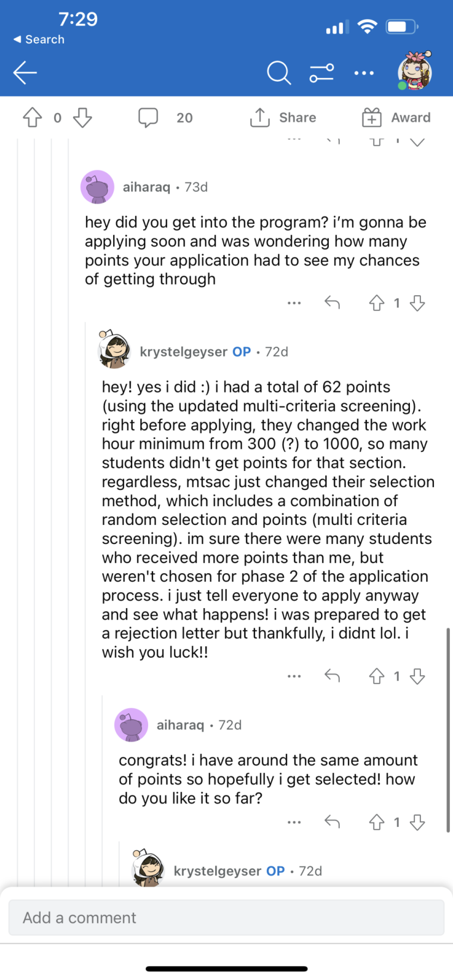Open profile avatar in top bar
This screenshot has width=453, height=980.
(415, 71)
